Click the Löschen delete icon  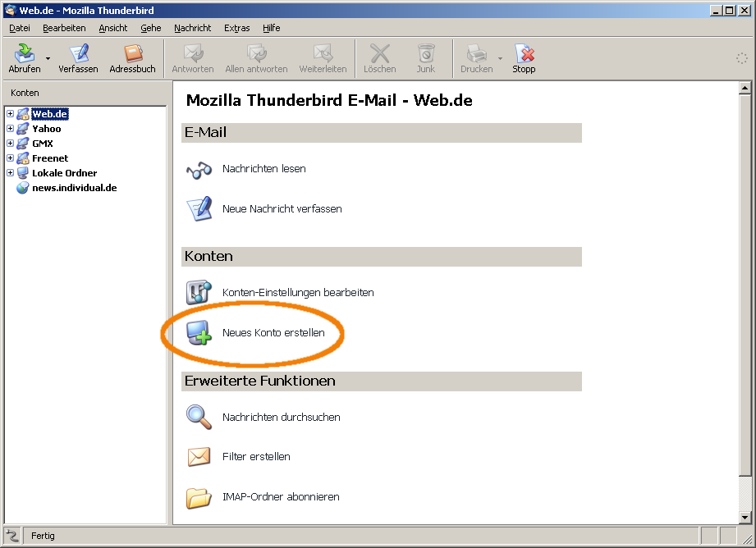[x=380, y=53]
